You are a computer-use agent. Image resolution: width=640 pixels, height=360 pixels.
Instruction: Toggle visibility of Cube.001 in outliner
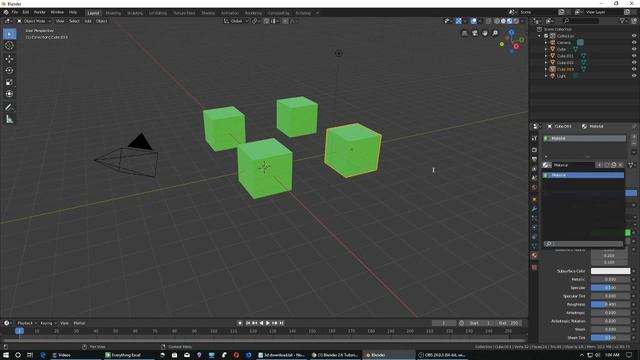[634, 56]
